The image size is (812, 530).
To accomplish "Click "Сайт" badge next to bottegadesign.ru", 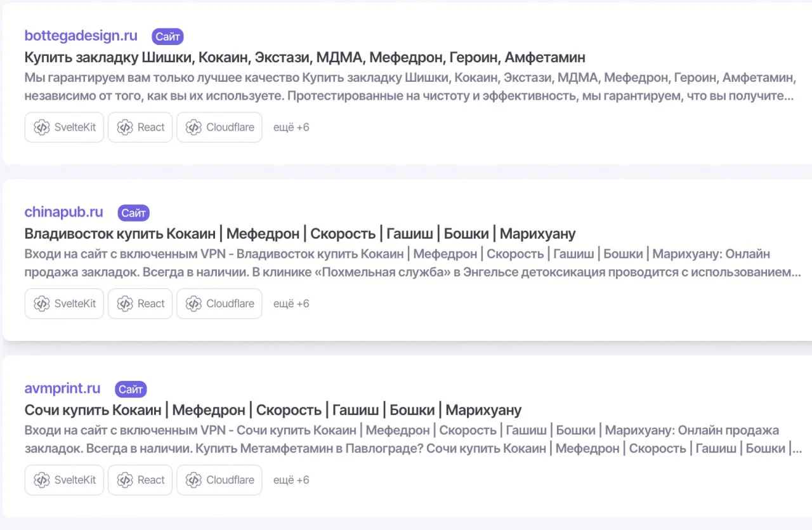I will [x=167, y=37].
